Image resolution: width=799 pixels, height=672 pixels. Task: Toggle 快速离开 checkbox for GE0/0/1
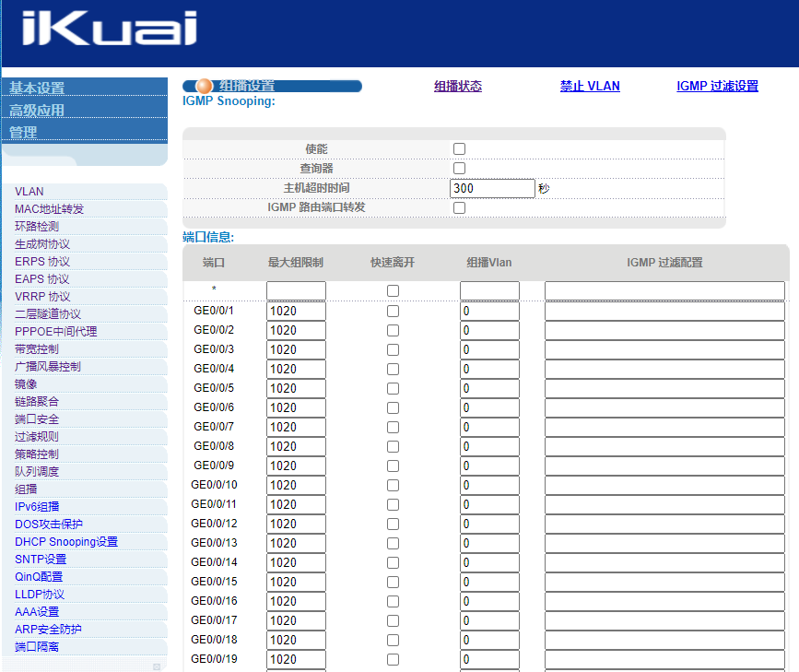pyautogui.click(x=393, y=311)
